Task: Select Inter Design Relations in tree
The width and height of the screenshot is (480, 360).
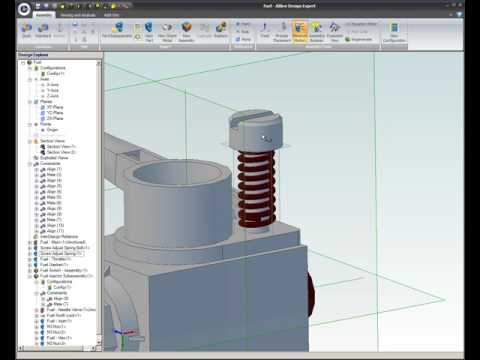Action: pos(59,237)
